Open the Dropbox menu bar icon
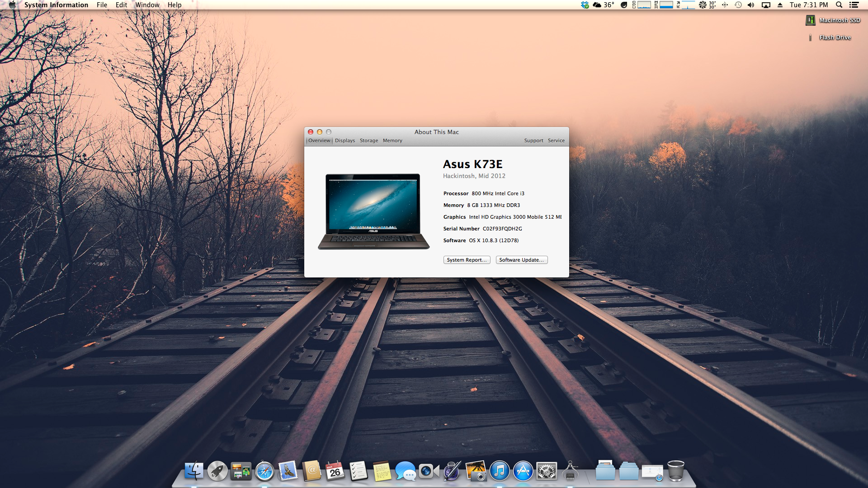 coord(585,5)
